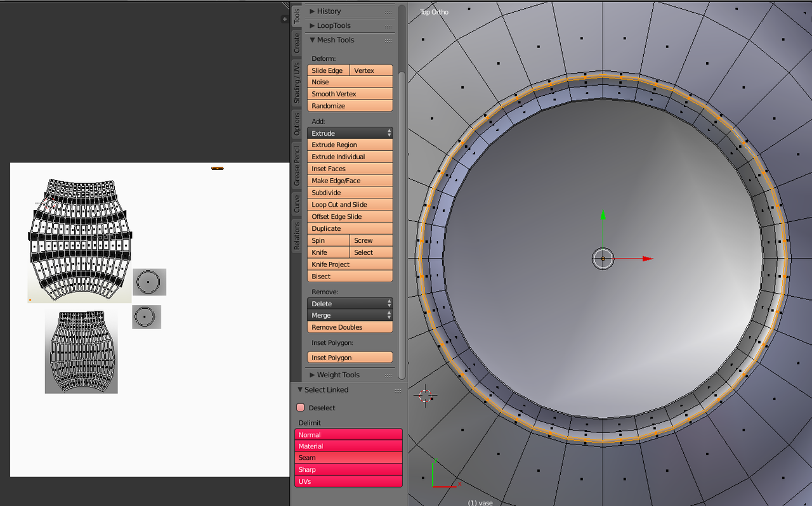Open the Options tab
Screen dimensions: 812x506
[x=297, y=124]
